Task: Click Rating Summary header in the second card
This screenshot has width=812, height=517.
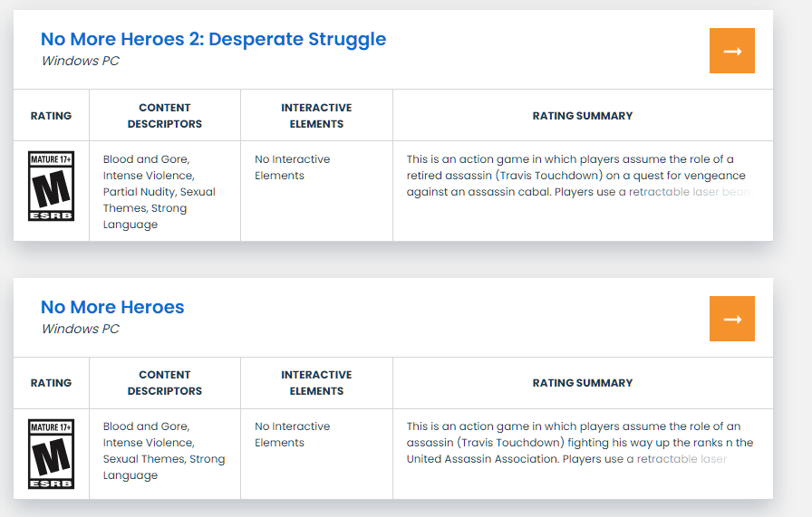Action: [583, 383]
